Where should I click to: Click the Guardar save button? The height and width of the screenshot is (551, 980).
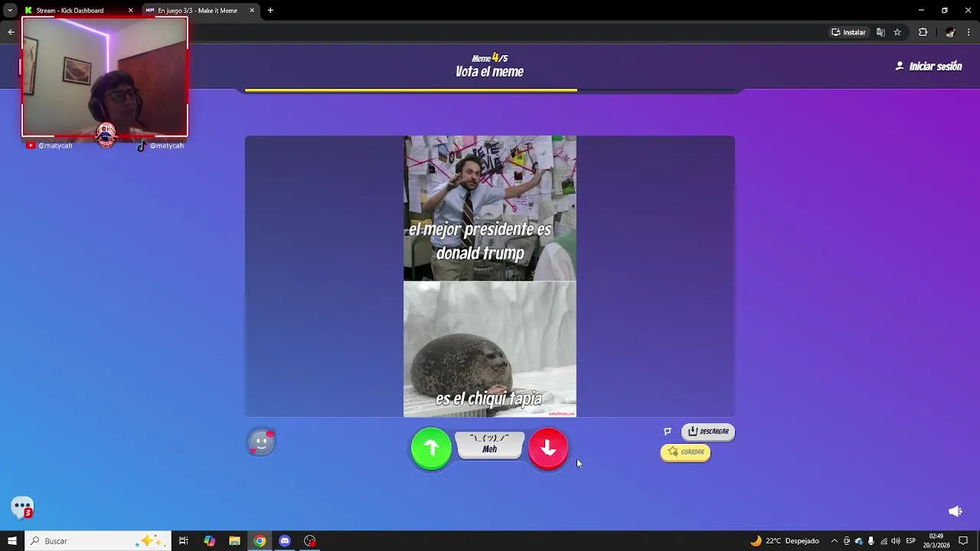click(685, 452)
